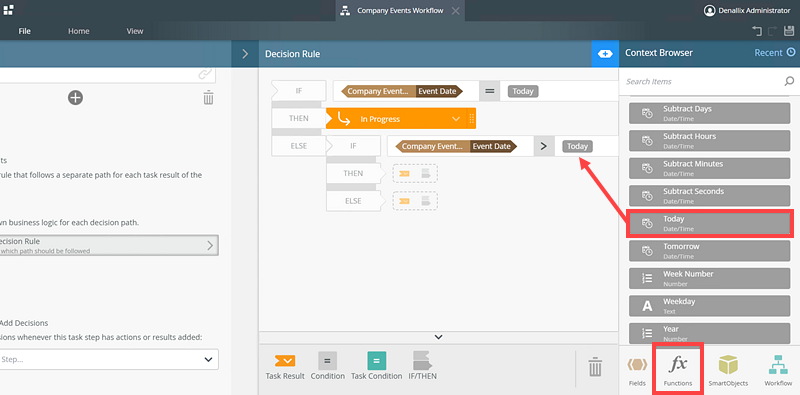800x395 pixels.
Task: Select the Today date function
Action: [709, 223]
